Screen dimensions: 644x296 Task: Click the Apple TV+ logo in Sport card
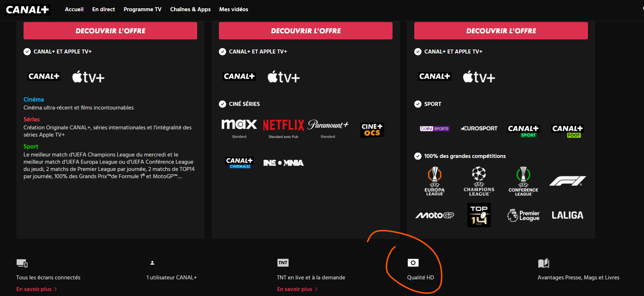click(x=479, y=77)
